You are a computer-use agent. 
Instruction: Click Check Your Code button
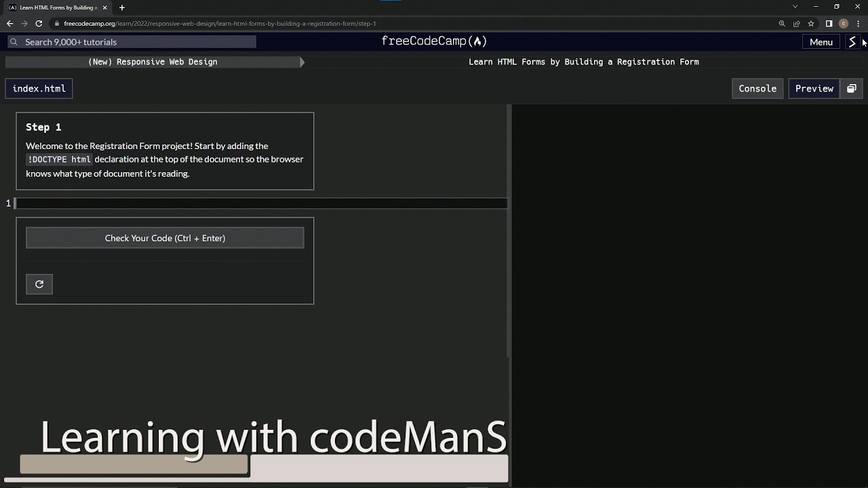[x=165, y=238]
